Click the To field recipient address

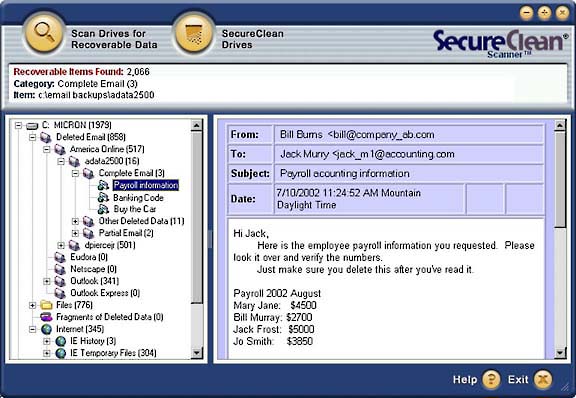393,154
